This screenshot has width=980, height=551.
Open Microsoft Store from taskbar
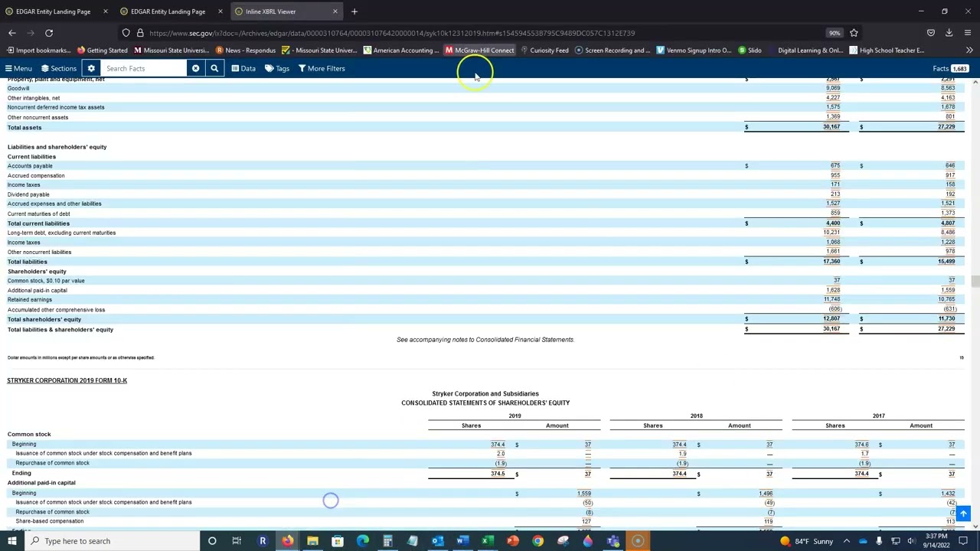click(338, 541)
